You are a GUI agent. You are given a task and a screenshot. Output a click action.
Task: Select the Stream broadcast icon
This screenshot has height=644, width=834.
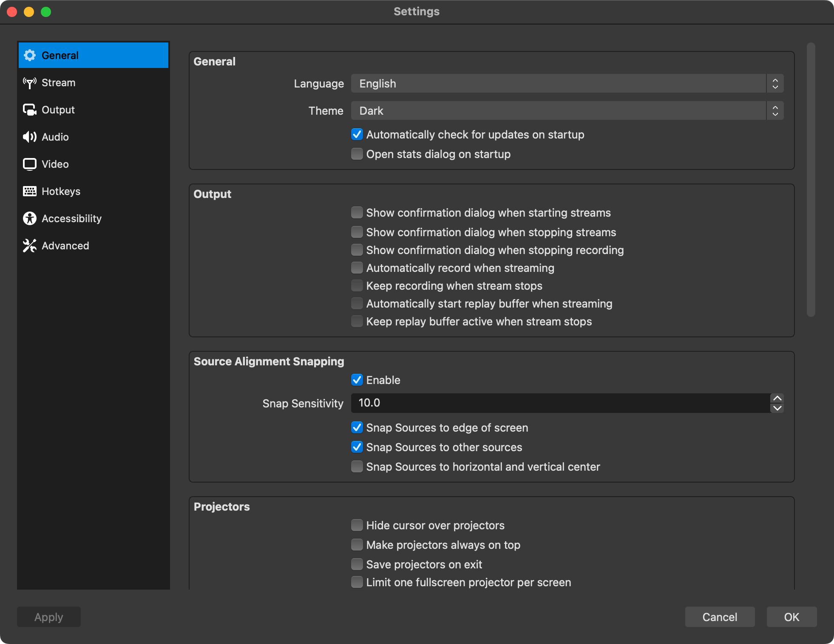30,82
